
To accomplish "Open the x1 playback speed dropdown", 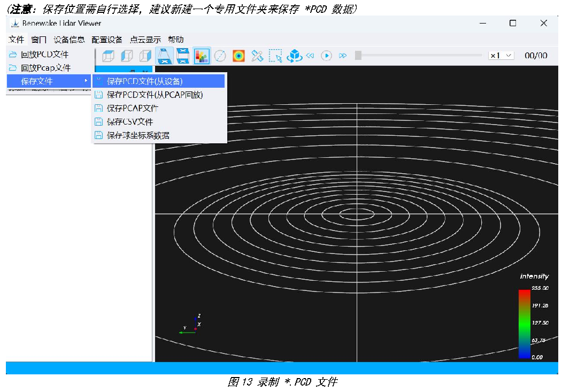I will pyautogui.click(x=501, y=56).
